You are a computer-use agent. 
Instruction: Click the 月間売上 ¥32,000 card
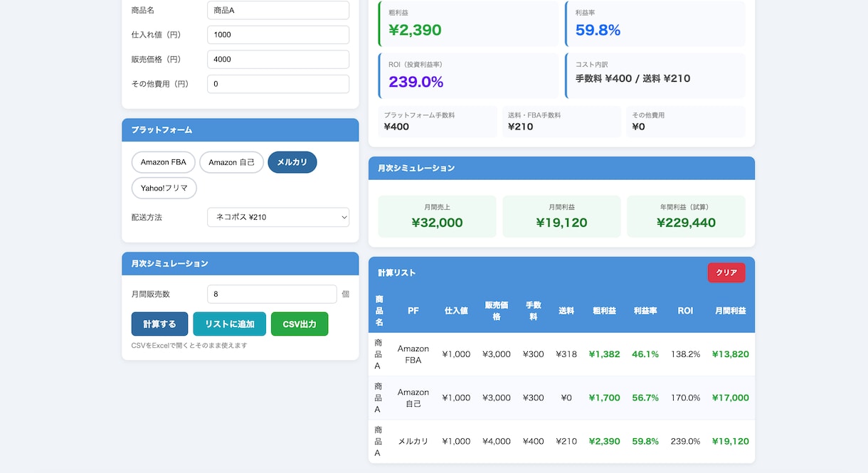438,216
